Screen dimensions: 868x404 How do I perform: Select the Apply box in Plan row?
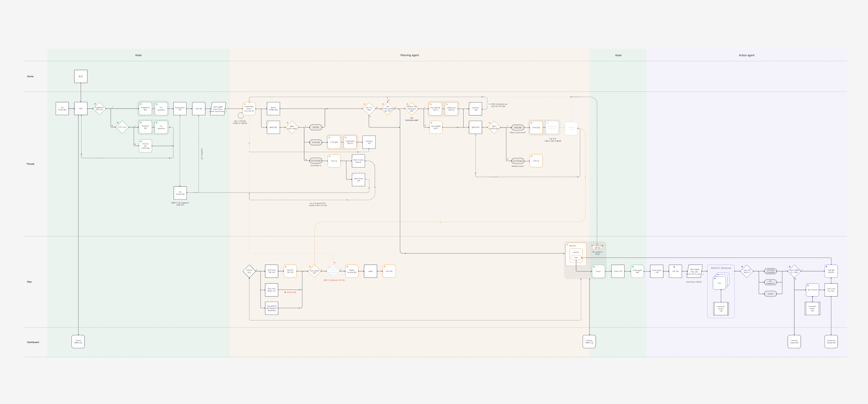pyautogui.click(x=370, y=271)
